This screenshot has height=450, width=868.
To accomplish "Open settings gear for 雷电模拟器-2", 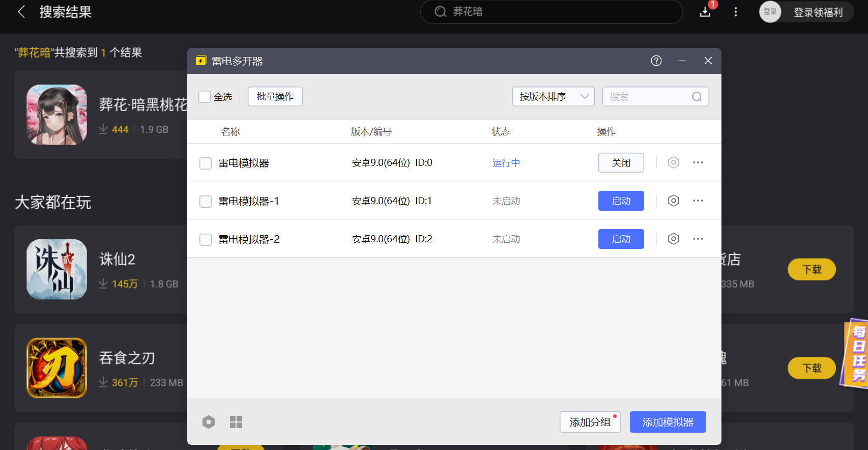I will [x=674, y=239].
